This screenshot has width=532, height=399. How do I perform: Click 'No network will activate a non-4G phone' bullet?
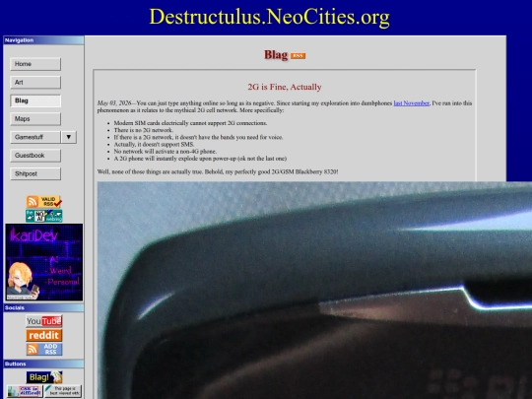pyautogui.click(x=166, y=152)
